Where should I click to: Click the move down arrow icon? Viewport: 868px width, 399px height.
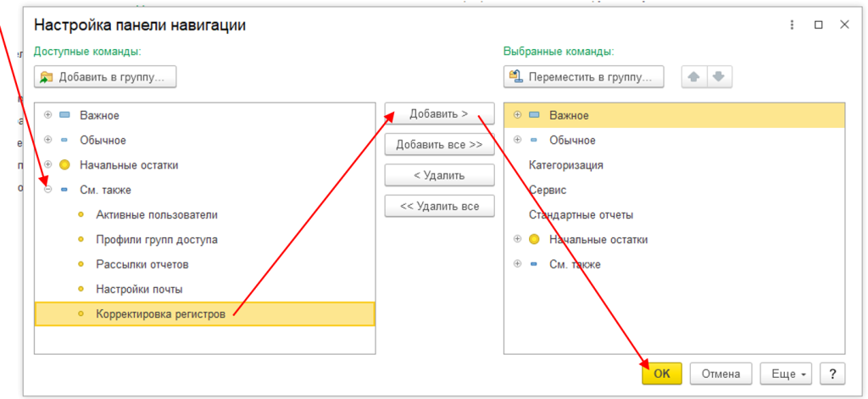pyautogui.click(x=719, y=76)
